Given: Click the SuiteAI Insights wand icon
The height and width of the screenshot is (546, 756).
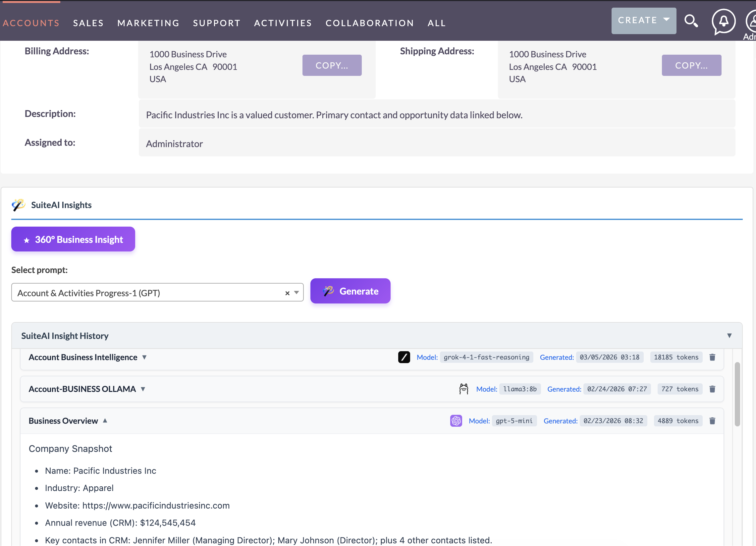Looking at the screenshot, I should (x=18, y=205).
